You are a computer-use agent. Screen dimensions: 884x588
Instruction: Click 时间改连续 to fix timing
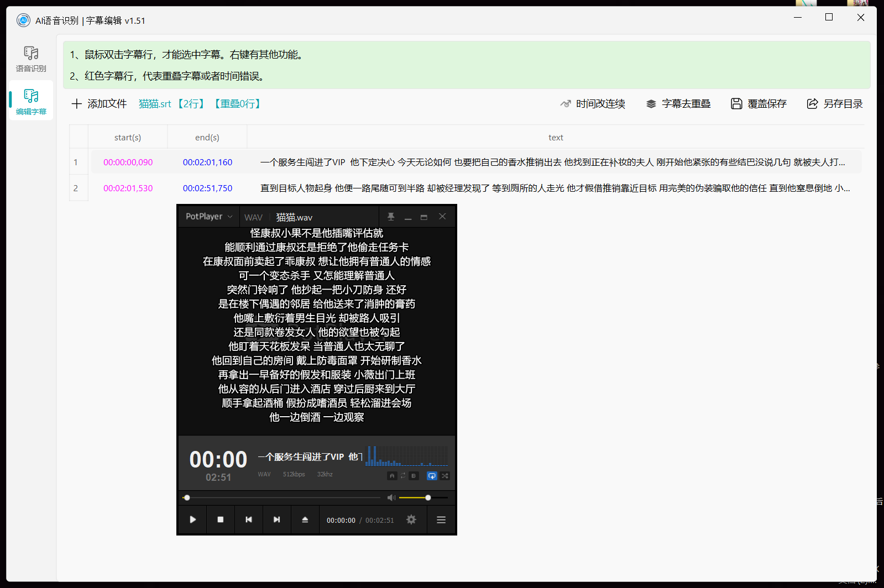[x=593, y=104]
